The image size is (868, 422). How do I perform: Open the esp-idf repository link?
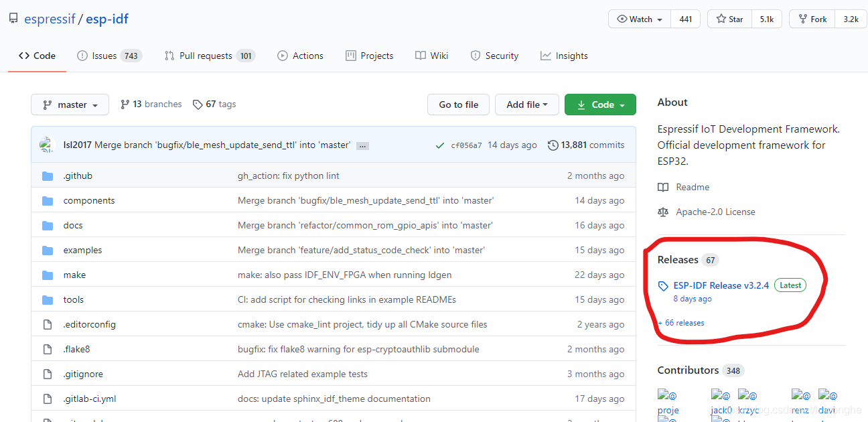[106, 19]
